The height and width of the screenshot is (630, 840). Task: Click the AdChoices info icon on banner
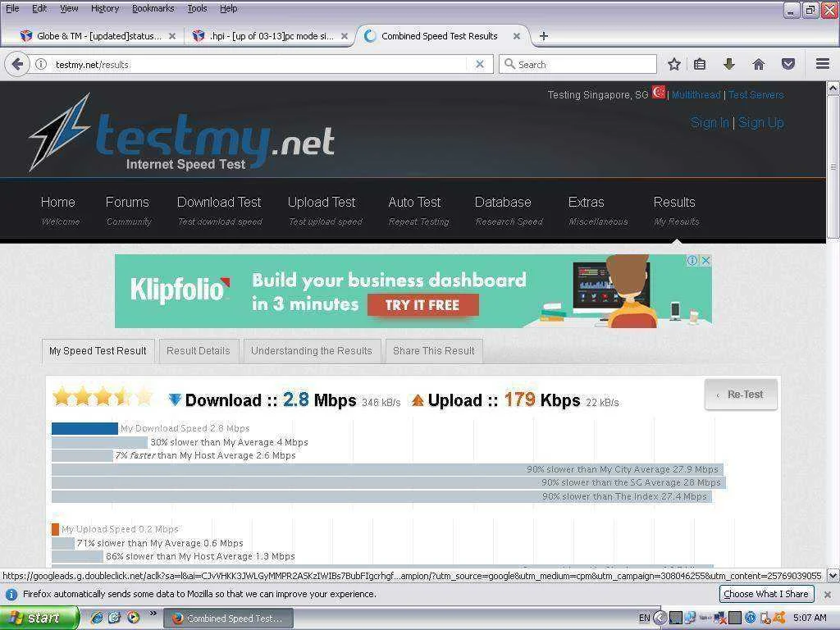click(x=692, y=260)
